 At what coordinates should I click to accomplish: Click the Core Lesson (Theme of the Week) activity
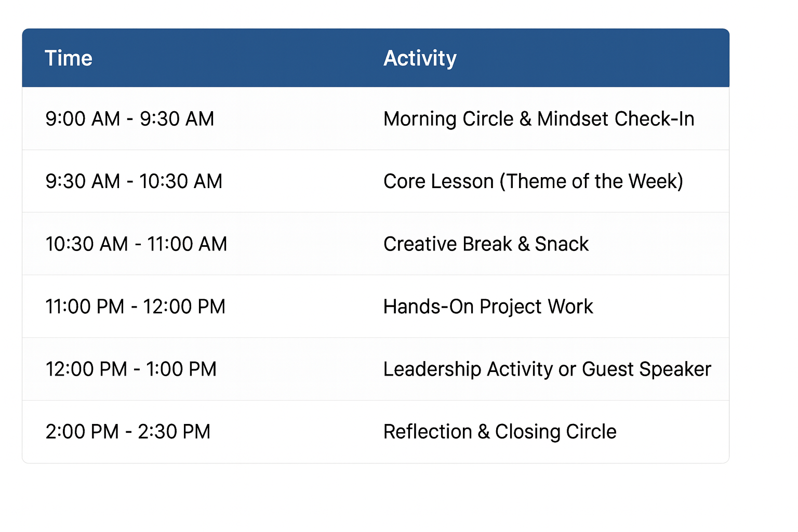coord(533,181)
